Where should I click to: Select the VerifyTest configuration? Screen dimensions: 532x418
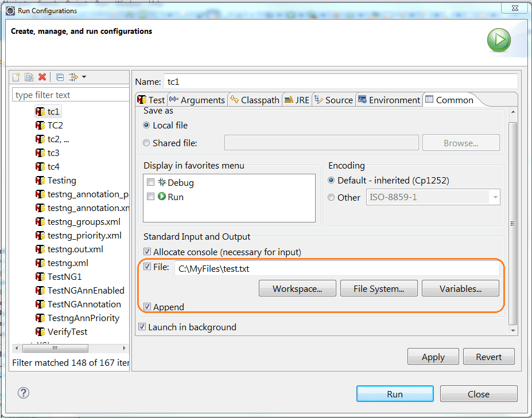[67, 331]
